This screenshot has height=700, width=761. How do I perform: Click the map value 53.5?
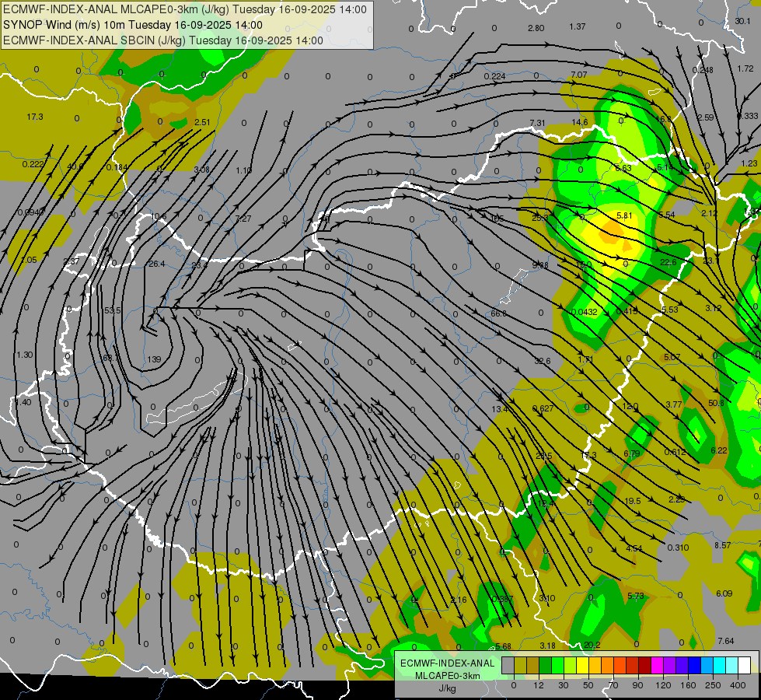point(112,310)
